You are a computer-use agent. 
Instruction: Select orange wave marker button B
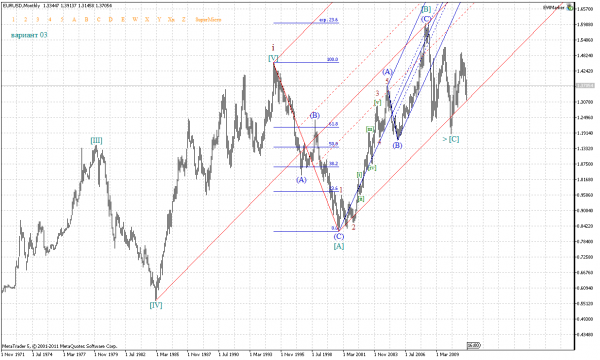click(86, 20)
